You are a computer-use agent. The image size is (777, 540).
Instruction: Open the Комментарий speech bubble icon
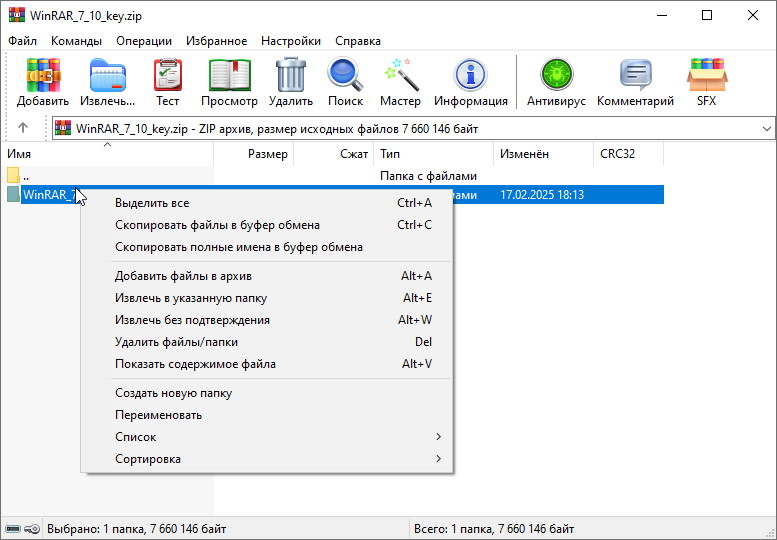635,74
